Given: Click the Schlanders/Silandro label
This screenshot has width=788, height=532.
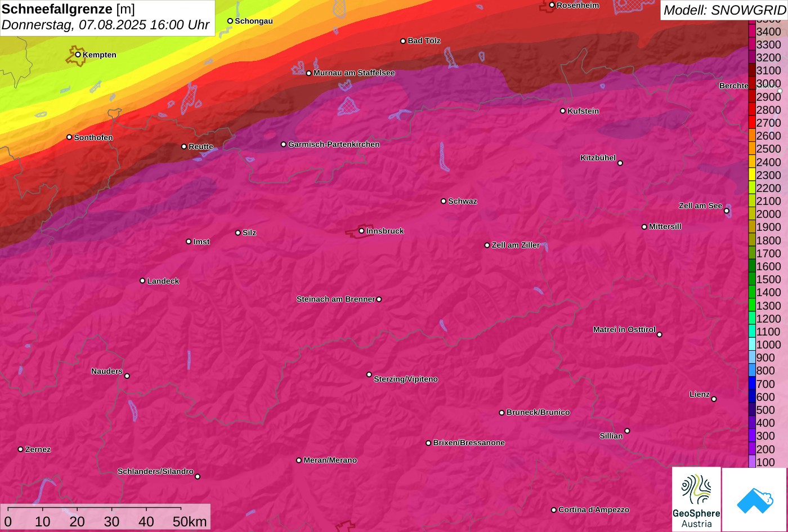Looking at the screenshot, I should [155, 472].
